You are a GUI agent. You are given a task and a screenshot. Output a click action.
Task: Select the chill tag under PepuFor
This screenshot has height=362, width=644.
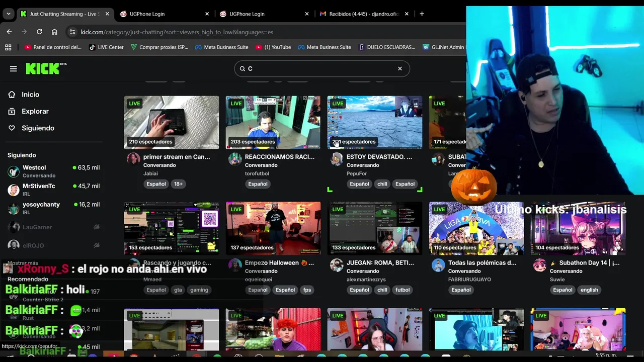point(382,184)
